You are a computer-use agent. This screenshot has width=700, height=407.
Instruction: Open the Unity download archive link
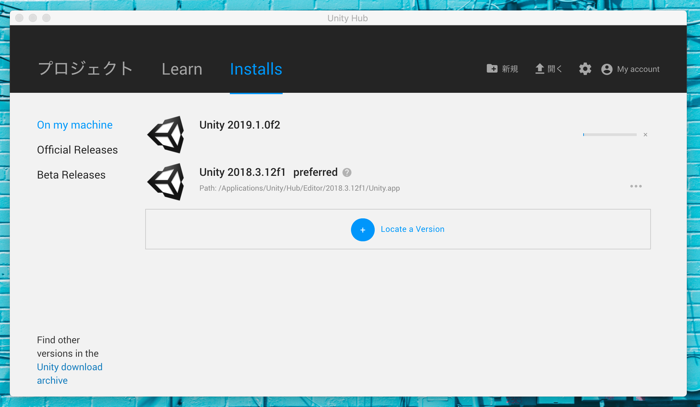(70, 374)
